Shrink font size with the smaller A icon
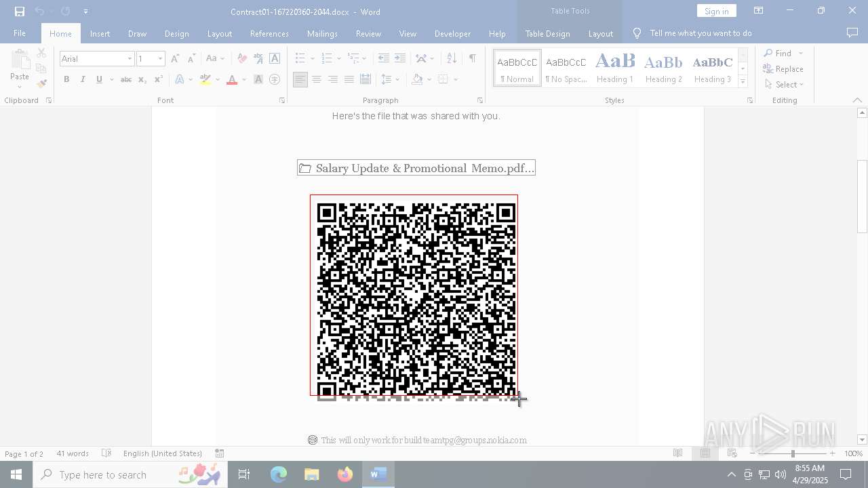The width and height of the screenshot is (868, 488). click(192, 59)
